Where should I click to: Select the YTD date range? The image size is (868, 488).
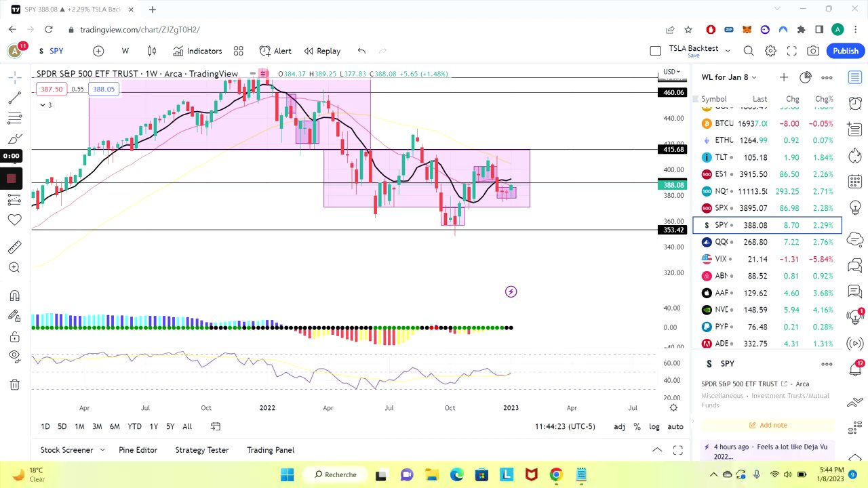[134, 426]
